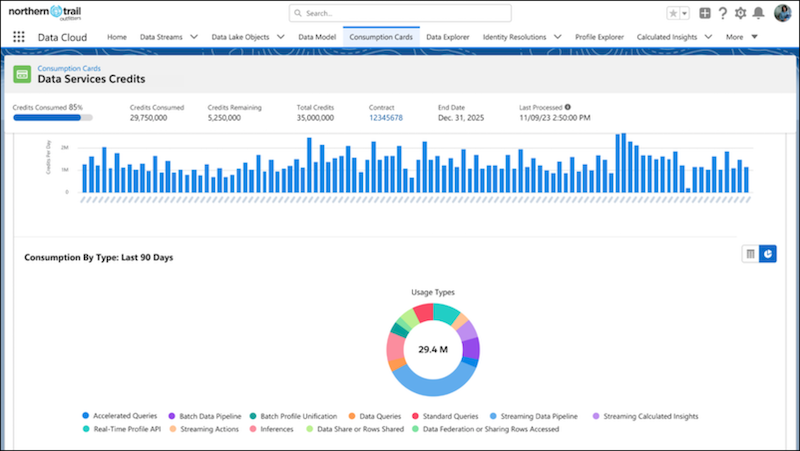Viewport: 800px width, 451px height.
Task: Toggle Data Federation or Sharing Rows legend
Action: point(486,429)
